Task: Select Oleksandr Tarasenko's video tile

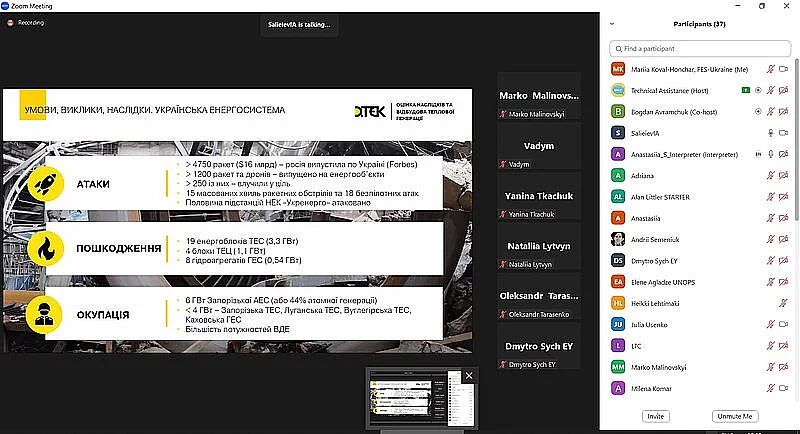Action: tap(539, 296)
